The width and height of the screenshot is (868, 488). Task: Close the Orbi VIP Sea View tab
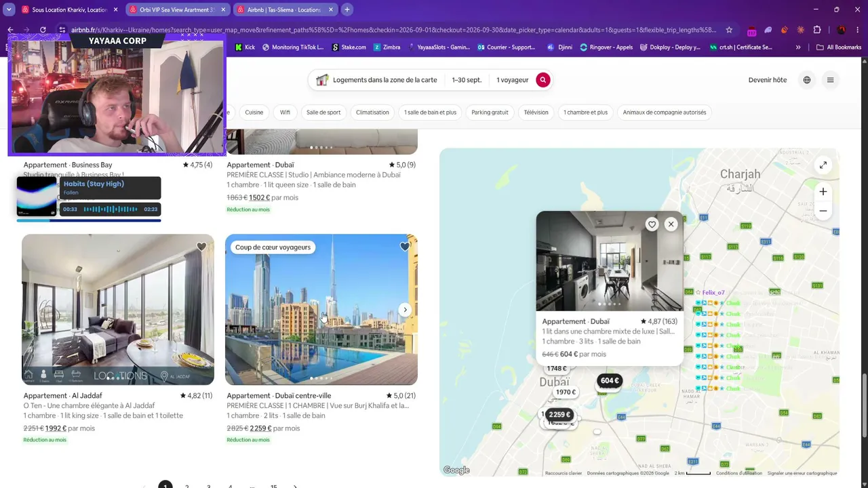coord(223,9)
